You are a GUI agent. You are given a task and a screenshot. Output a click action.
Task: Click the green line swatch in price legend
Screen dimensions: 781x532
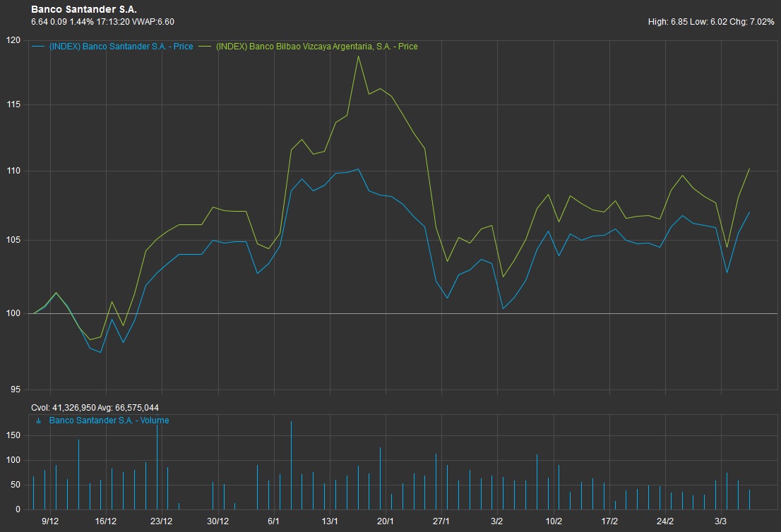tap(205, 47)
